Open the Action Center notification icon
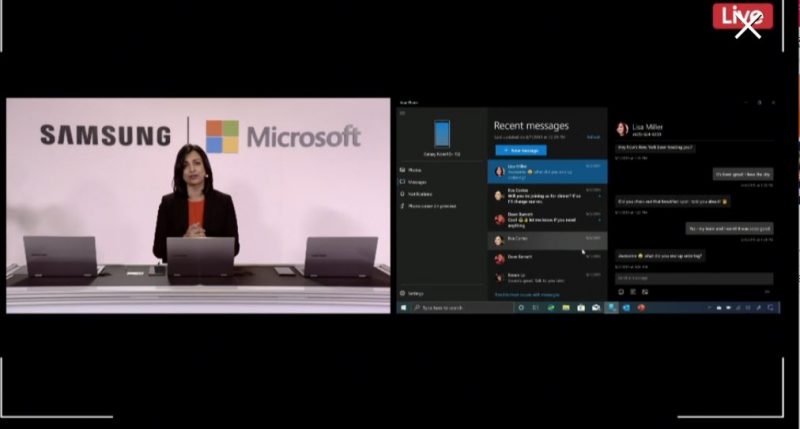 click(770, 308)
